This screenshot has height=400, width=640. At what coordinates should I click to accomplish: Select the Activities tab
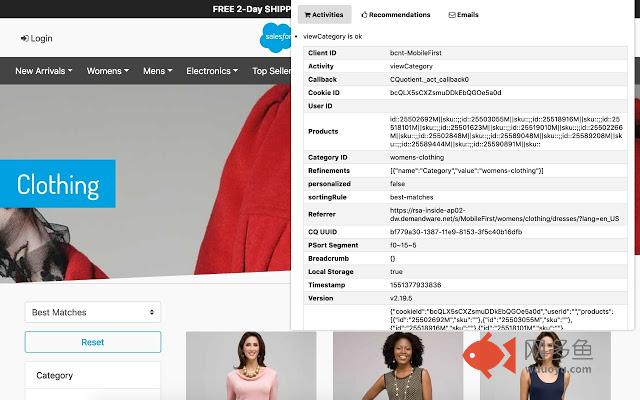[324, 15]
